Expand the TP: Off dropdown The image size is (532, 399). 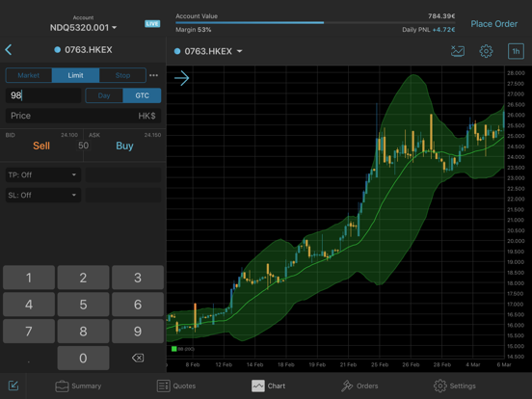click(43, 175)
